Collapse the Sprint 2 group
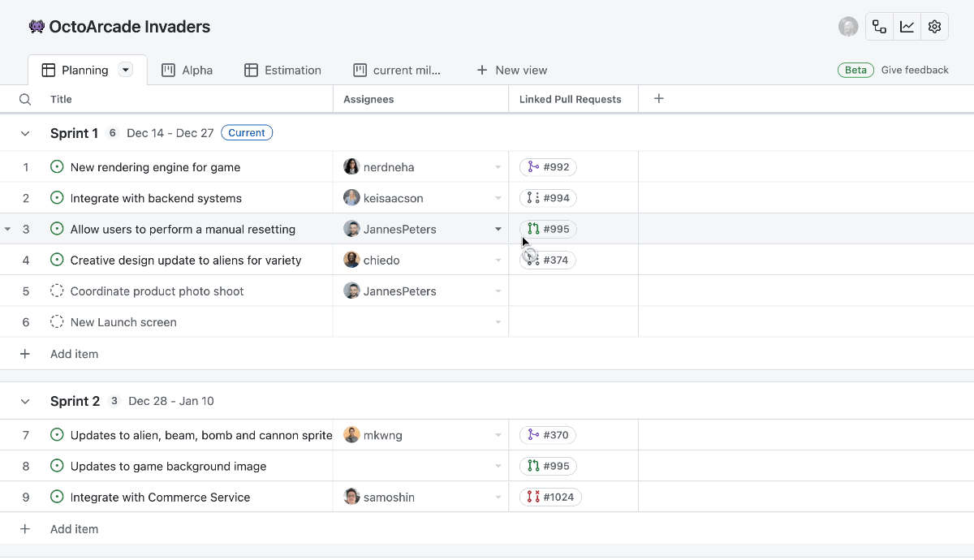974x560 pixels. (24, 401)
